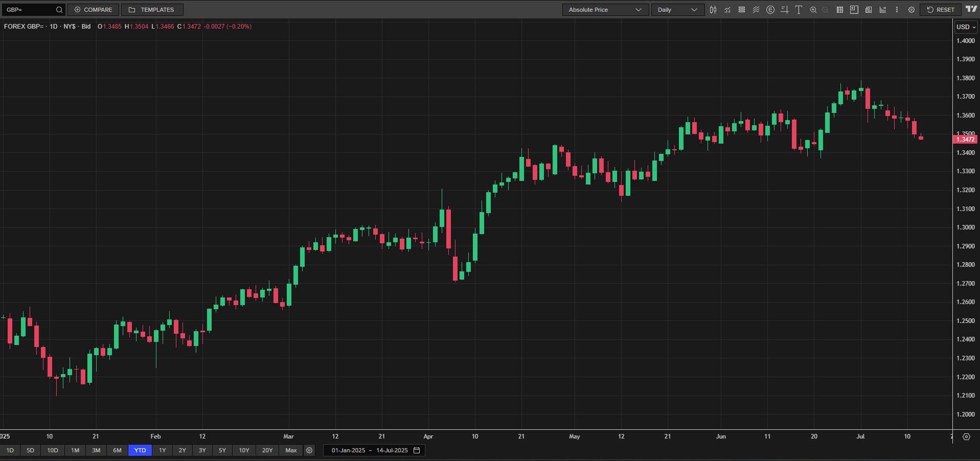The width and height of the screenshot is (980, 461).
Task: Select the 3Y time range
Action: [202, 450]
